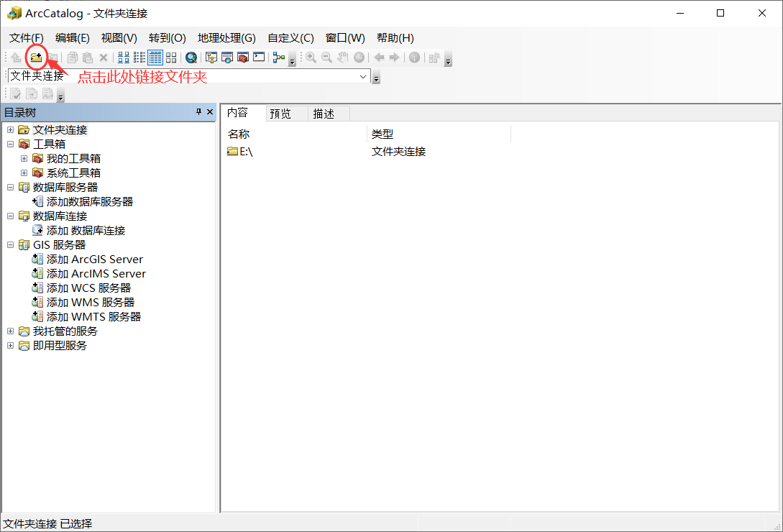Click 添加 ArcIMS Server item
The width and height of the screenshot is (783, 532).
click(89, 274)
